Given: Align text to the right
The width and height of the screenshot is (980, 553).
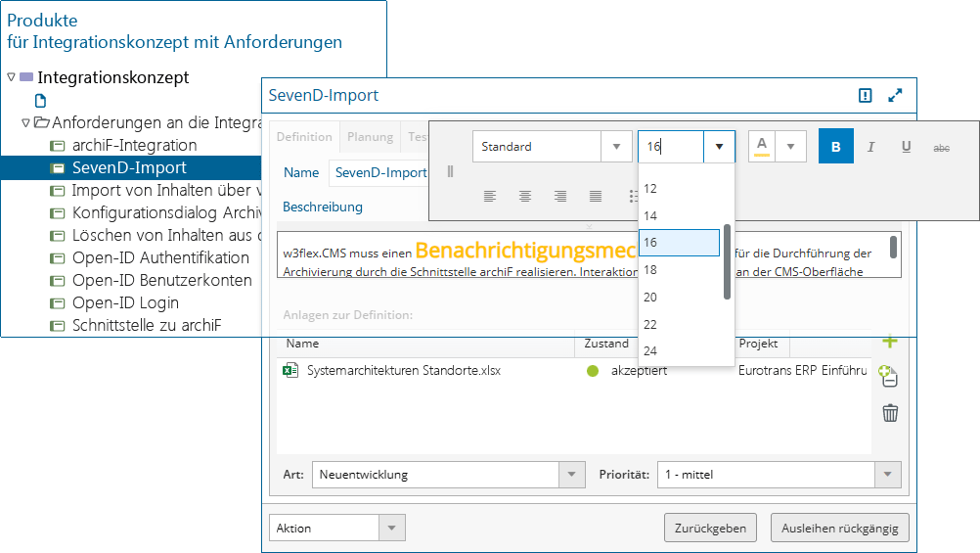Looking at the screenshot, I should pyautogui.click(x=560, y=196).
